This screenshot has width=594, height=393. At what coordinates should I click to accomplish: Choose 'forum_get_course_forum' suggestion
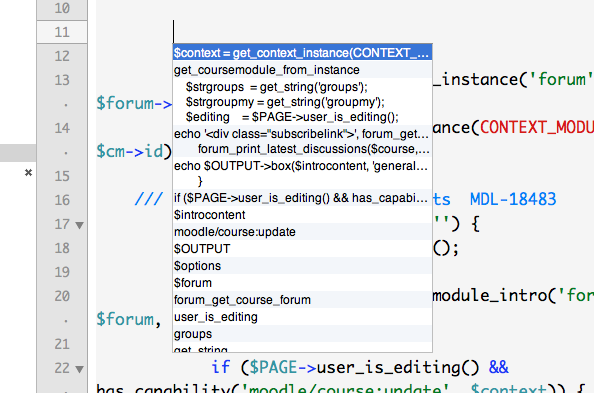pyautogui.click(x=302, y=300)
